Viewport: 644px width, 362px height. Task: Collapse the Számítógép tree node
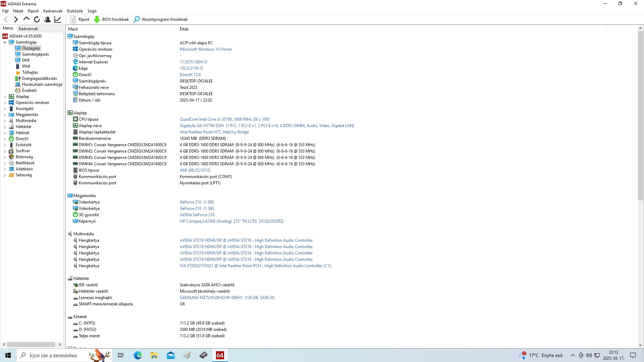pos(5,42)
